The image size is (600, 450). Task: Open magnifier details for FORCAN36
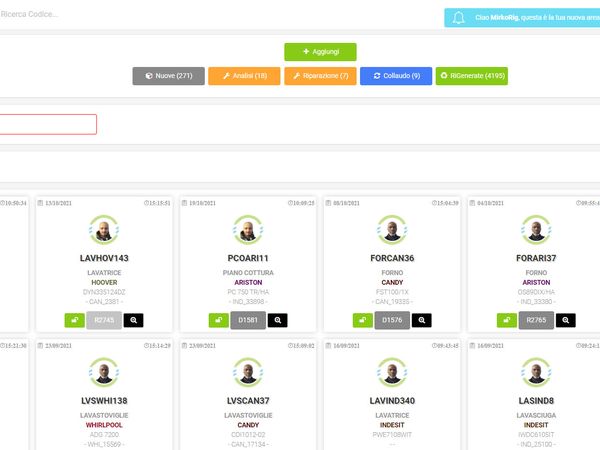pos(422,320)
